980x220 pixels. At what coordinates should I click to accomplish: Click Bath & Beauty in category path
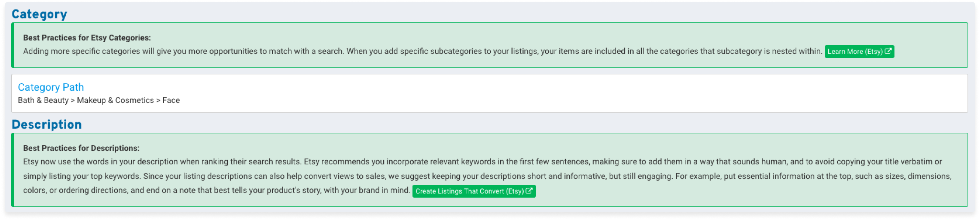[43, 100]
